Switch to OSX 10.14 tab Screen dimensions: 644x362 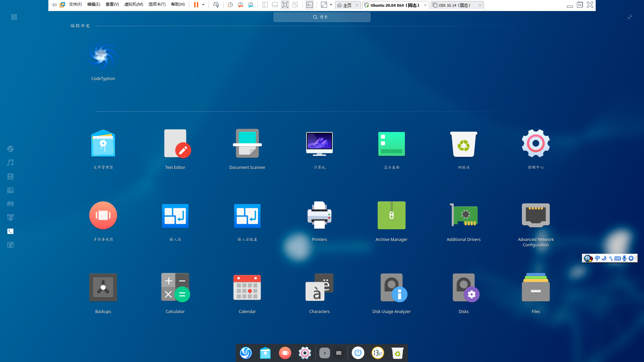(454, 5)
